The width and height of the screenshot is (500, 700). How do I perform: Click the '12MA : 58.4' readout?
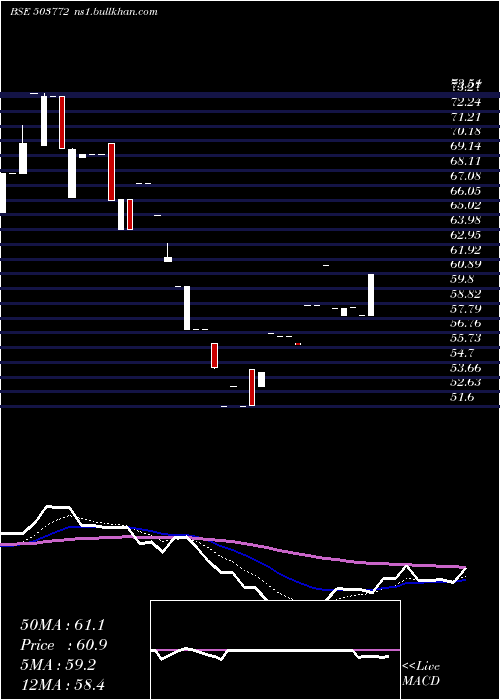pyautogui.click(x=62, y=685)
